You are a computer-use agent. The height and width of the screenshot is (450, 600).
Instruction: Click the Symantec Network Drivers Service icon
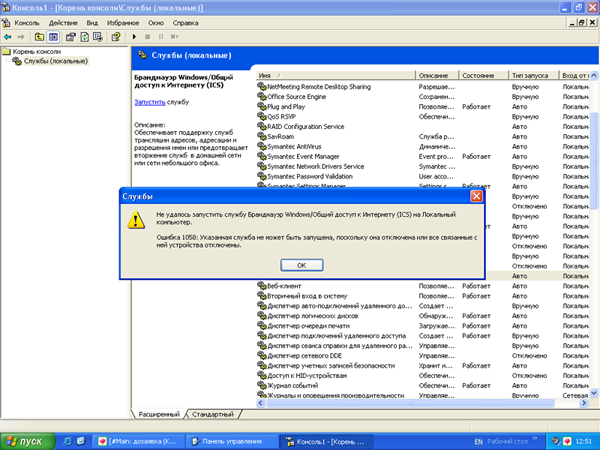[x=262, y=166]
